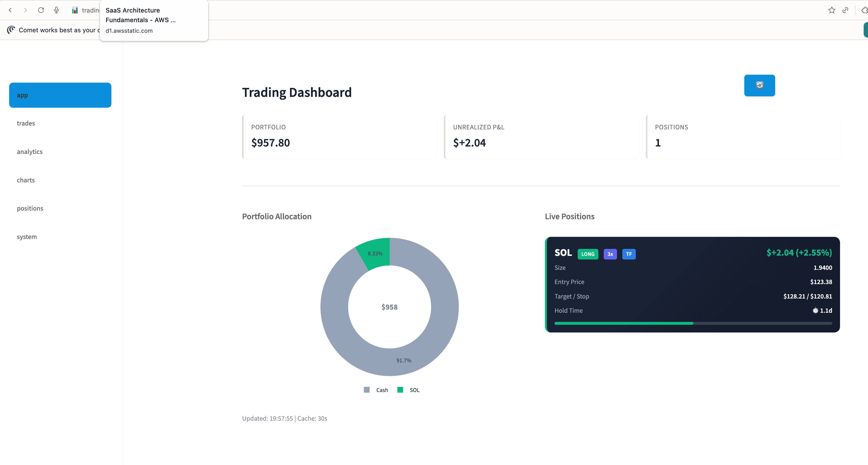The width and height of the screenshot is (868, 465).
Task: Select the trades section in the sidebar
Action: point(26,123)
